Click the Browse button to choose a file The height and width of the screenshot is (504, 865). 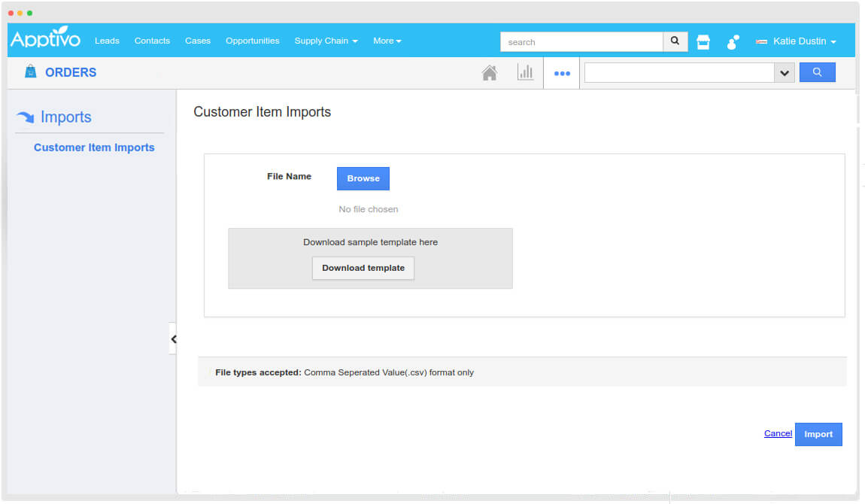click(x=363, y=178)
